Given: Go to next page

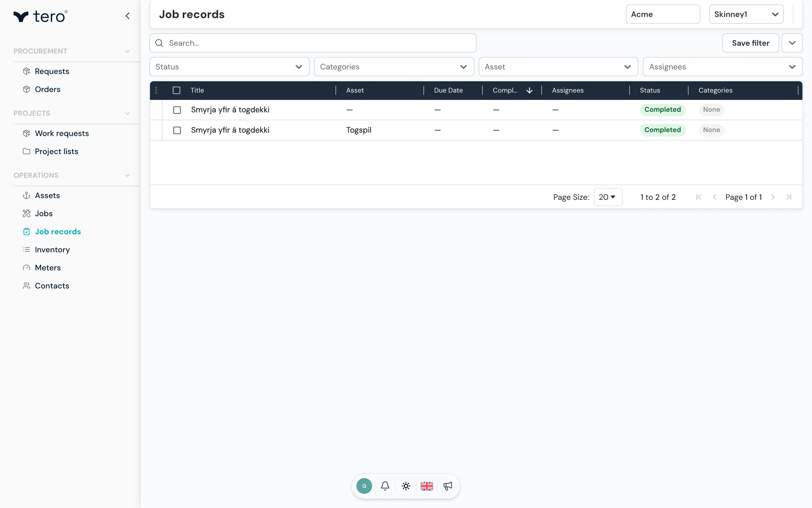Looking at the screenshot, I should [x=773, y=197].
